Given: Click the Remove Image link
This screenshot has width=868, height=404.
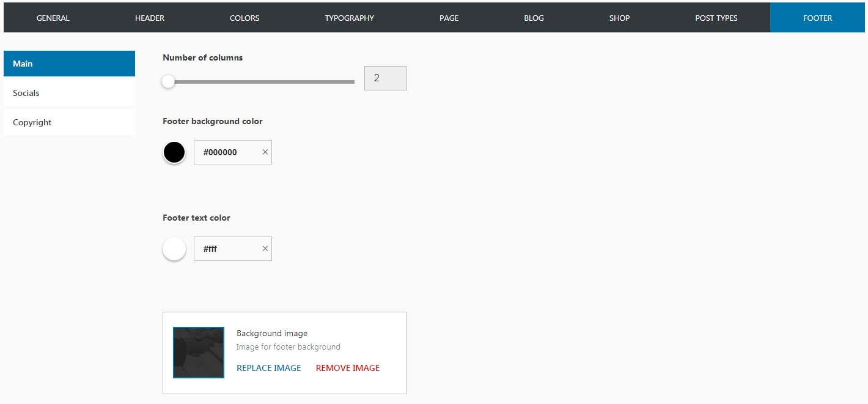Looking at the screenshot, I should click(x=347, y=368).
